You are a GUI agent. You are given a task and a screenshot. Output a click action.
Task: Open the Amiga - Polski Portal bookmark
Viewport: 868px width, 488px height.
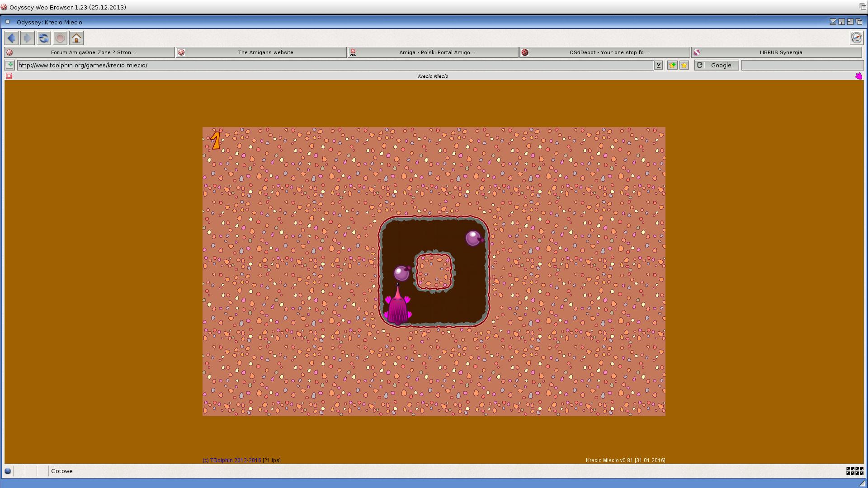pos(433,52)
